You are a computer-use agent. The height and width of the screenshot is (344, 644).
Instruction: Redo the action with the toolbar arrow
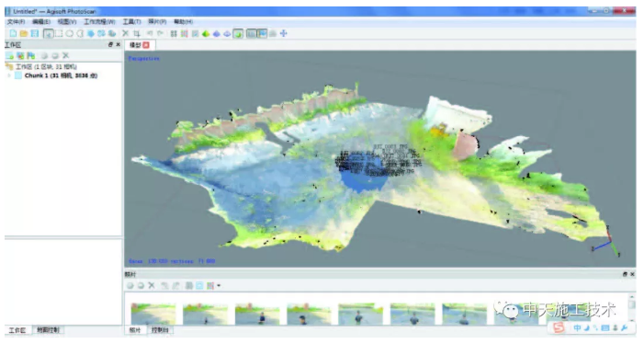[161, 34]
